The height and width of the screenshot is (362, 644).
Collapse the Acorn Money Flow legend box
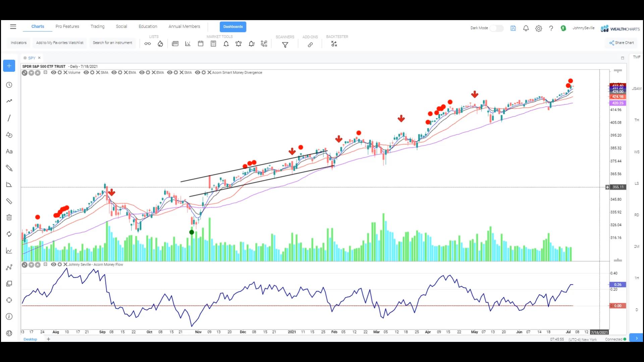(x=45, y=264)
